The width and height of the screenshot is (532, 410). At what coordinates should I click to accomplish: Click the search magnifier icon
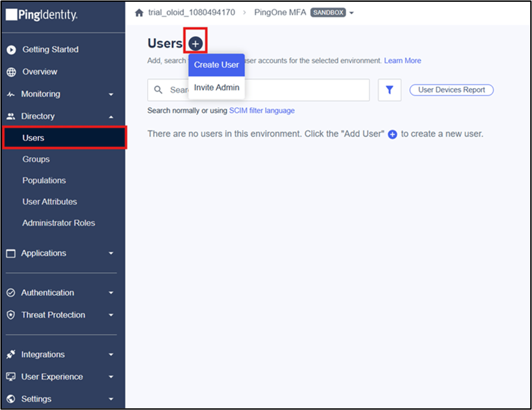(158, 90)
